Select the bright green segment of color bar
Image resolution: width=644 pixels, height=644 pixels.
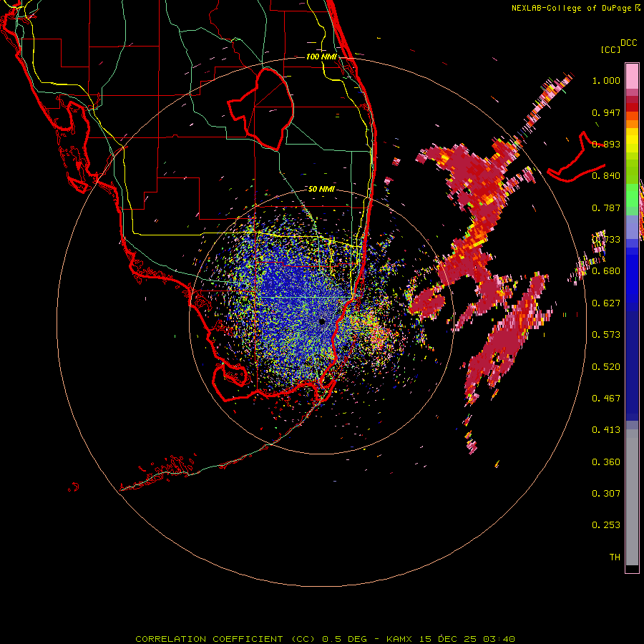coord(632,195)
